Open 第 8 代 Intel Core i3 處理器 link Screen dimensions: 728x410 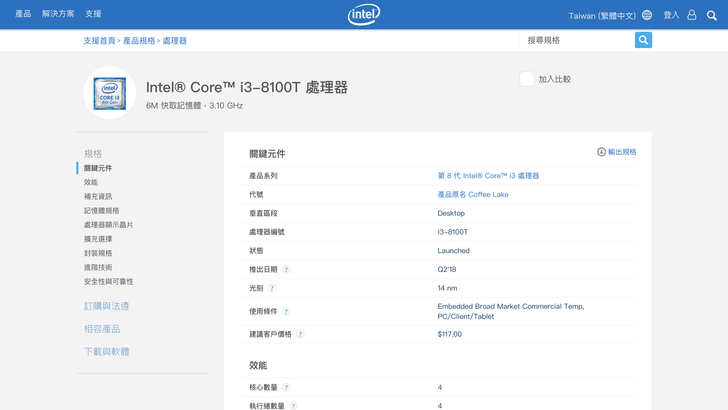tap(488, 176)
